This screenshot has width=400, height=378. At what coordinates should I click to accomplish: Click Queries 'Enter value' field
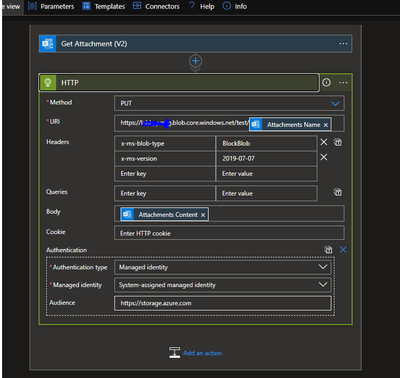266,193
